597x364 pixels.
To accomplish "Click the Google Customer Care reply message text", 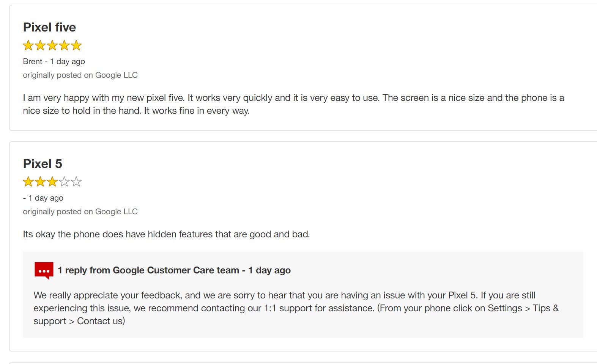I will pyautogui.click(x=296, y=308).
